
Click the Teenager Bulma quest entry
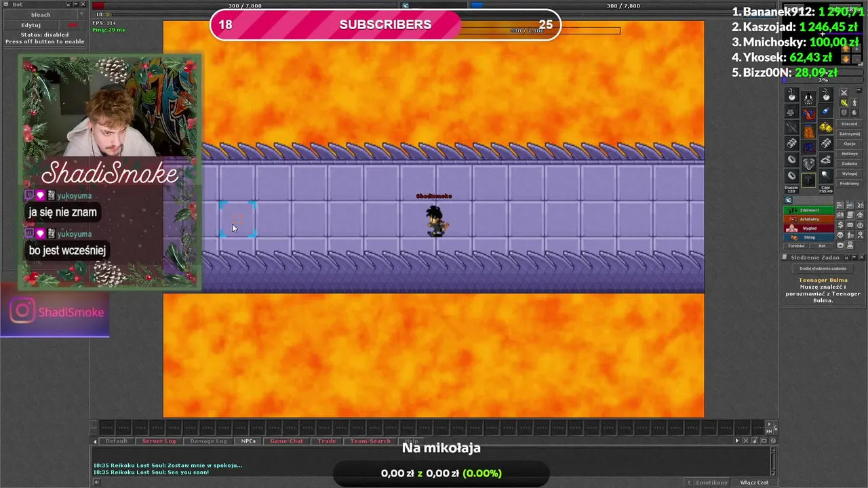click(x=823, y=290)
